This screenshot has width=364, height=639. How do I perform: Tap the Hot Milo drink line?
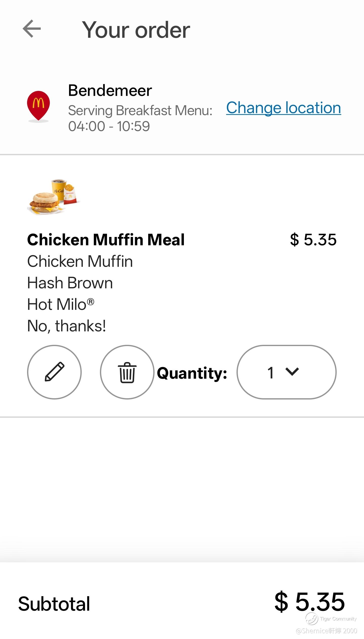61,304
